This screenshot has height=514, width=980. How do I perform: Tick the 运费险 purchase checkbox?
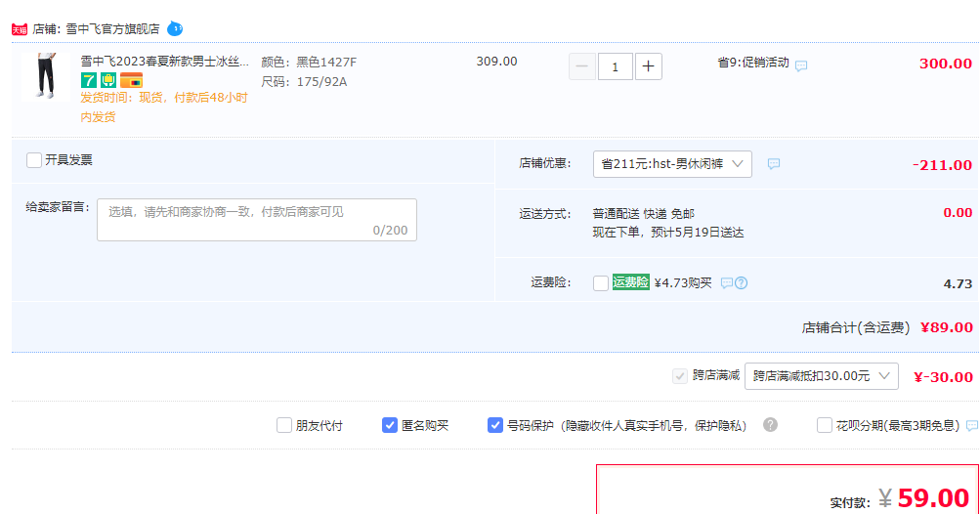coord(601,282)
